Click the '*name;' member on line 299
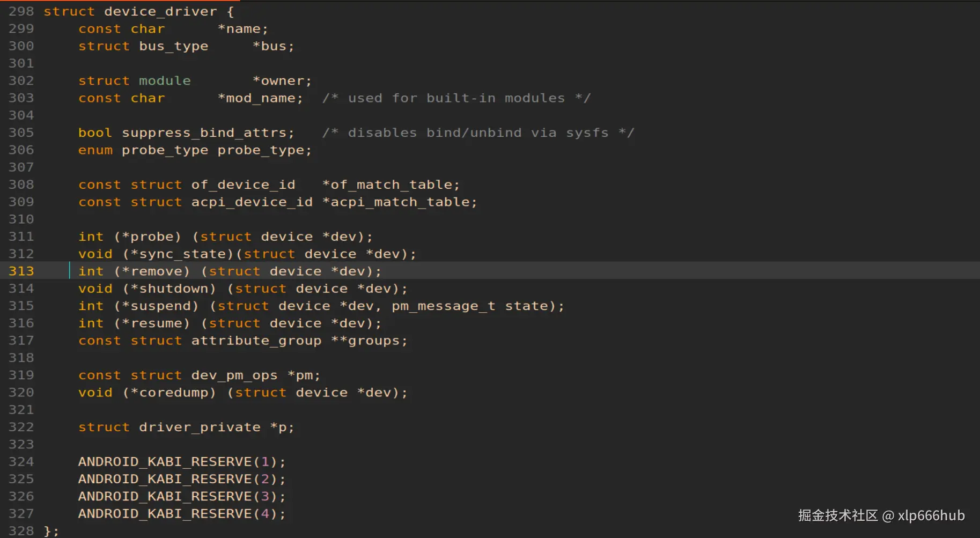Viewport: 980px width, 538px height. tap(243, 29)
